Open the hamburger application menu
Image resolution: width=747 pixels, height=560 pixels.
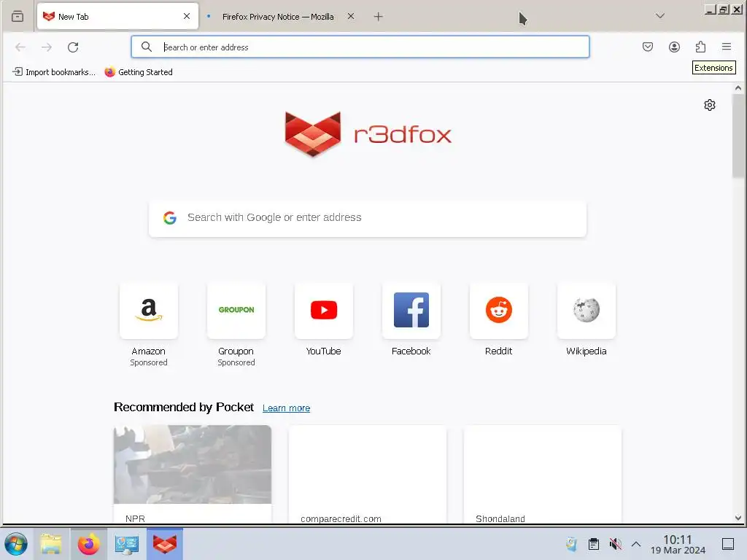[727, 47]
